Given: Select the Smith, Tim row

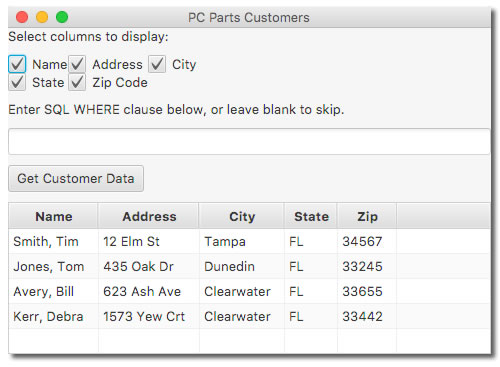Looking at the screenshot, I should (x=249, y=241).
